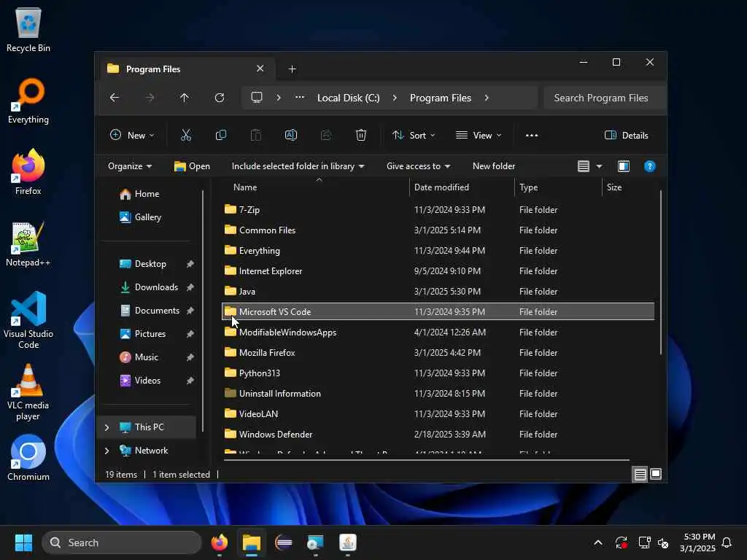Click the Share icon in toolbar
This screenshot has height=560, width=747.
click(326, 135)
